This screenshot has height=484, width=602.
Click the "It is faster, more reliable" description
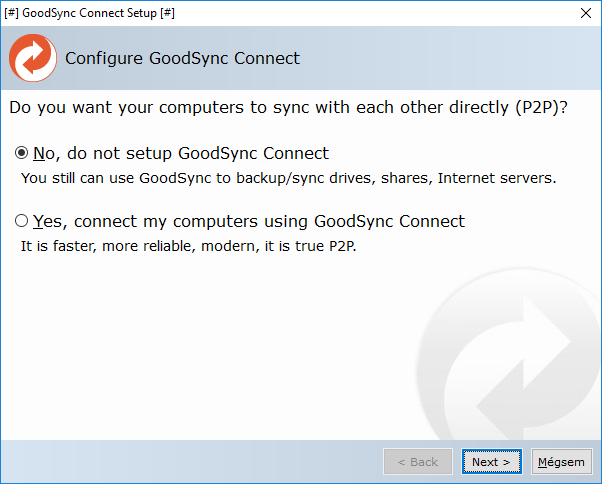[x=189, y=246]
